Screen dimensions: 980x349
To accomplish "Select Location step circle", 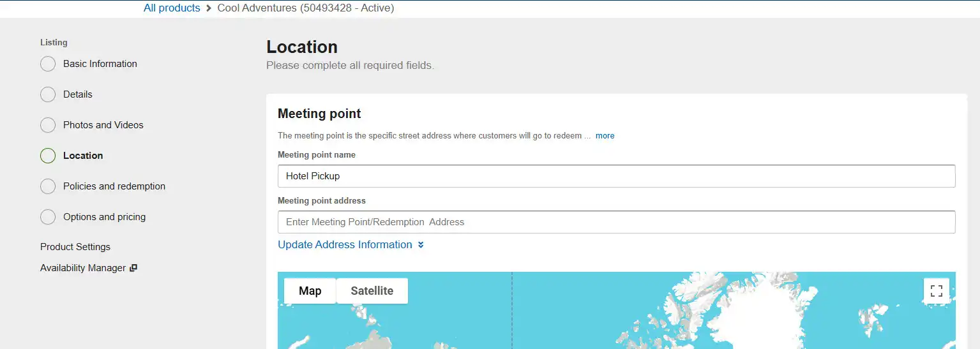I will (x=48, y=156).
